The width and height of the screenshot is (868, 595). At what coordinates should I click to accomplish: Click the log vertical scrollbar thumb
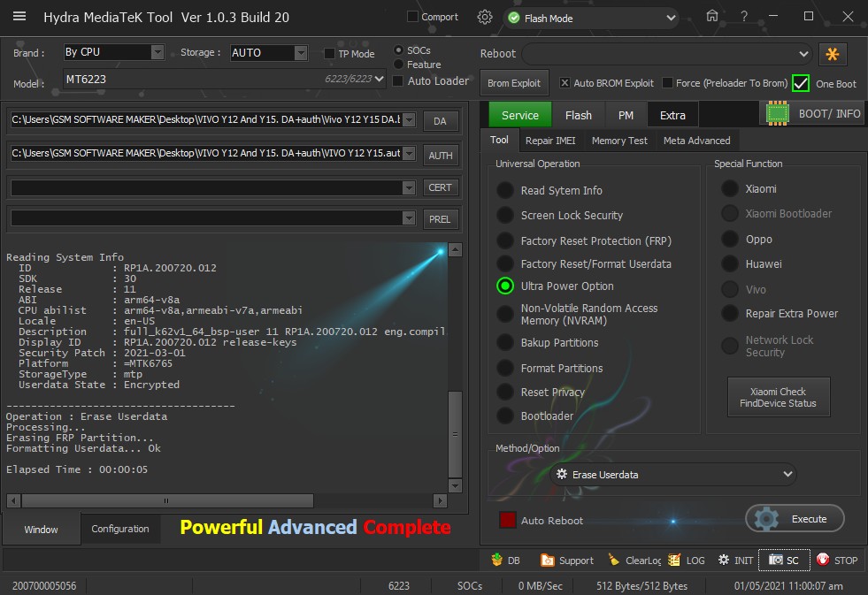[x=455, y=434]
